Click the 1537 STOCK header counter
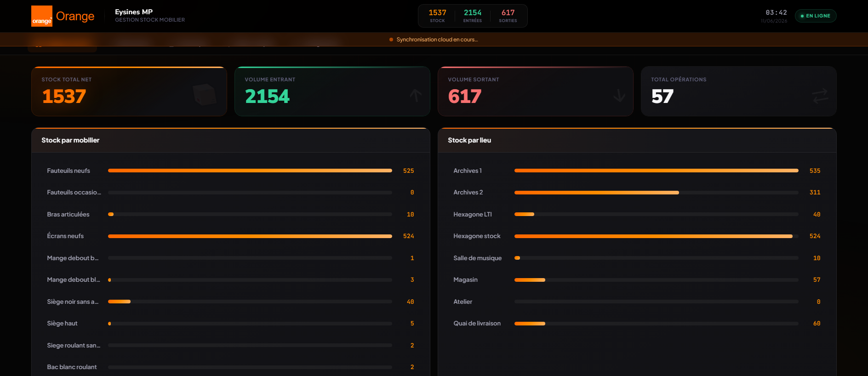This screenshot has width=868, height=376. pyautogui.click(x=437, y=16)
